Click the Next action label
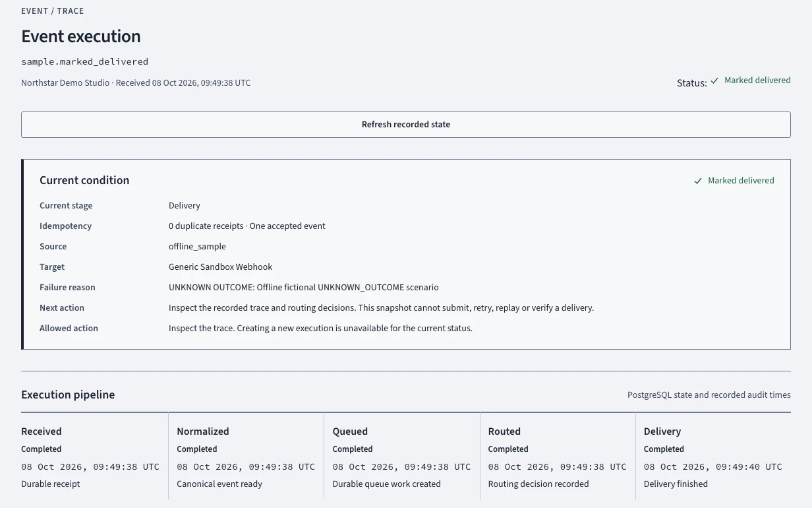812x508 pixels. [x=62, y=308]
